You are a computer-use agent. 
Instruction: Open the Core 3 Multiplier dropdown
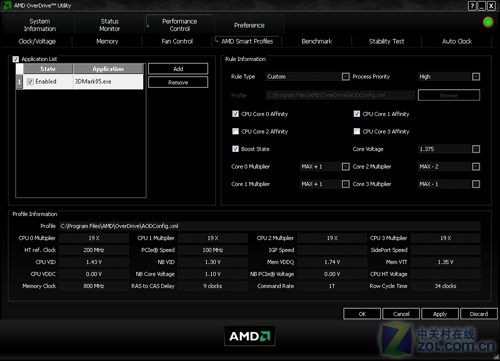click(x=476, y=184)
